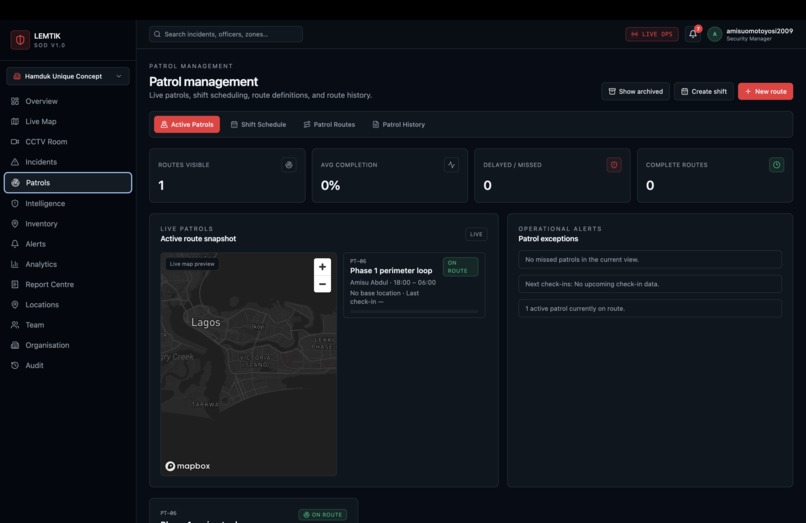Viewport: 806px width, 523px height.
Task: Click the LIVE badge in Active route snapshot
Action: click(x=477, y=235)
